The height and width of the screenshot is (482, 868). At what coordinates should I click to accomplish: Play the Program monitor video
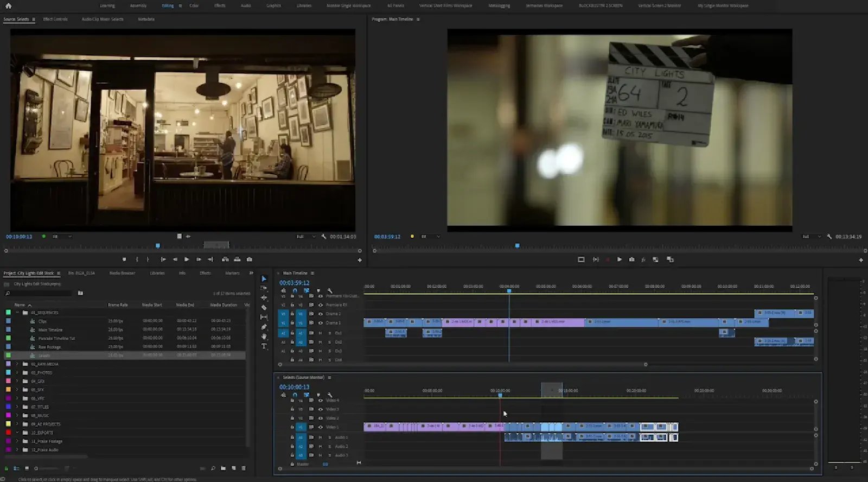(x=619, y=259)
